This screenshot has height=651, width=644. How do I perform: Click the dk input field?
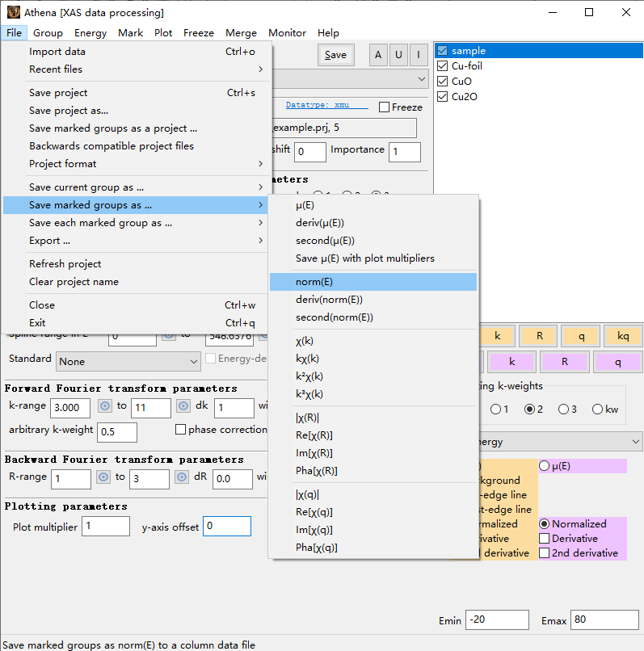[234, 408]
